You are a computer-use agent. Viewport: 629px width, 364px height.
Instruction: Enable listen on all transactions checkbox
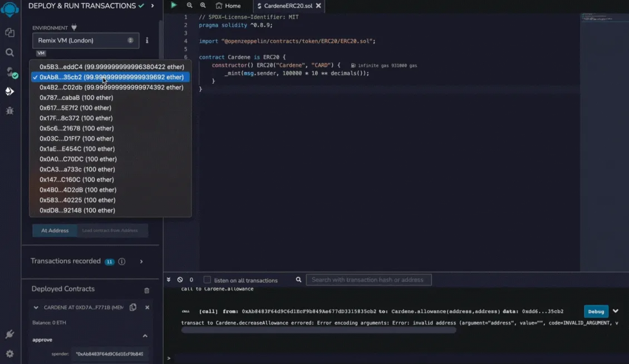coord(207,280)
